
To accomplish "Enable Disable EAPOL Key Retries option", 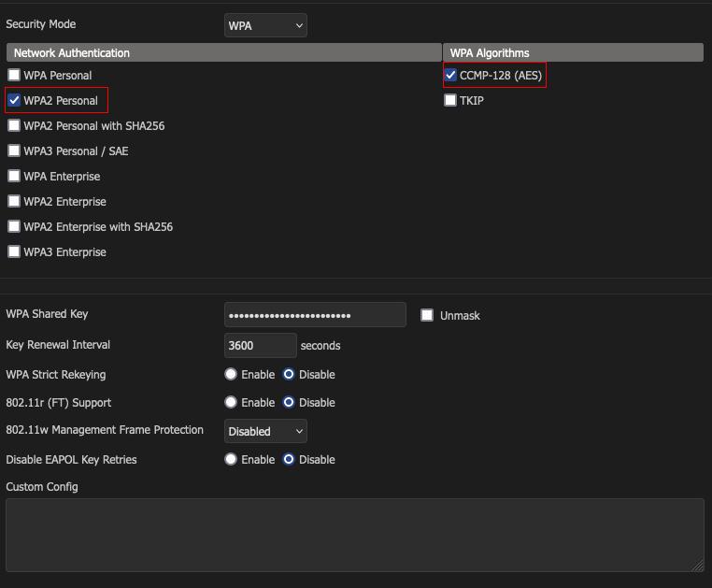I will pyautogui.click(x=231, y=460).
